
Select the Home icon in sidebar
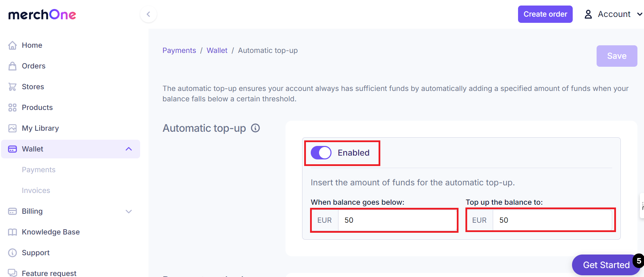pos(12,45)
